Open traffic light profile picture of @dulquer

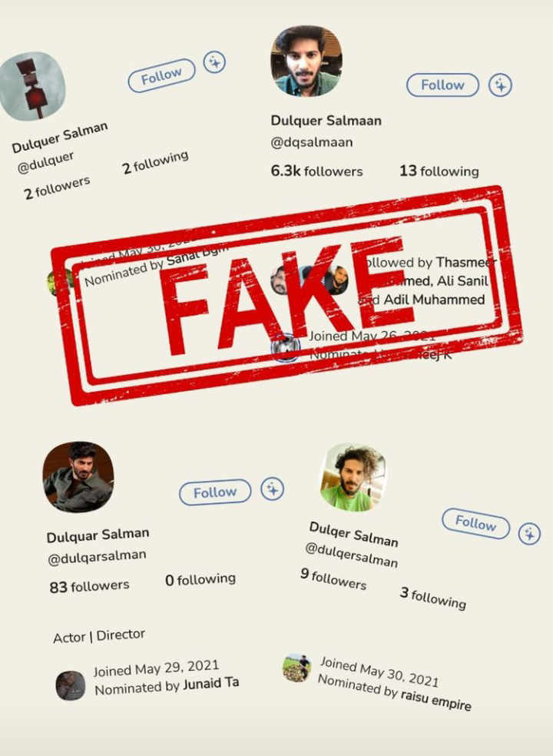pos(31,86)
